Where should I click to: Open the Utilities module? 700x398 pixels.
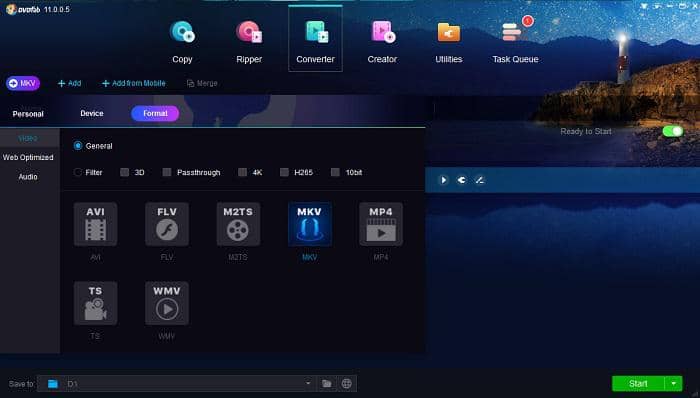(449, 42)
